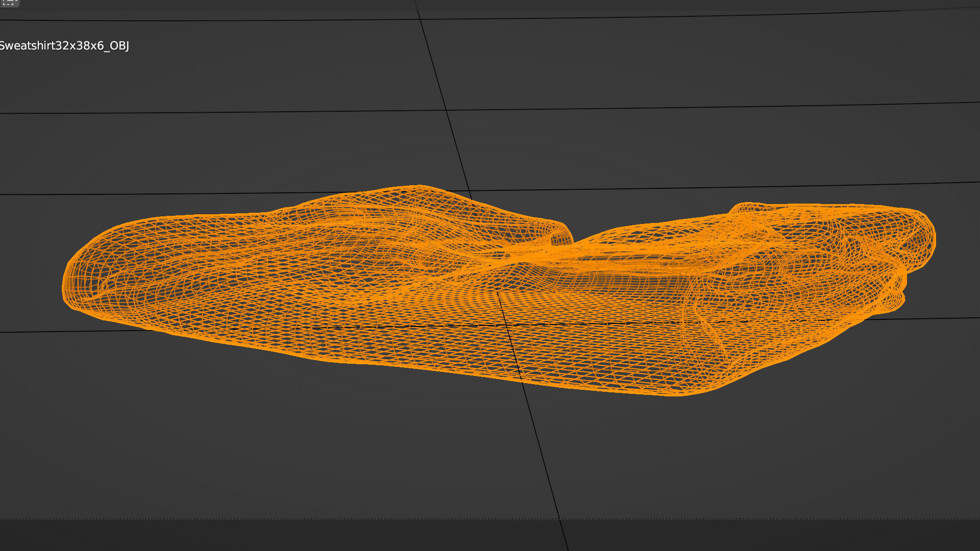
Task: Click the horizontal grid line left of mesh
Action: pos(31,332)
